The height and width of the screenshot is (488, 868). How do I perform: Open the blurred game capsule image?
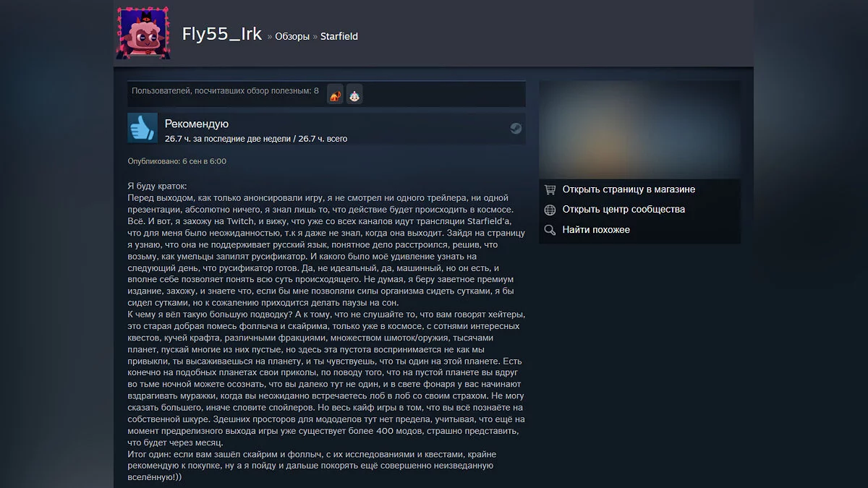pyautogui.click(x=639, y=129)
